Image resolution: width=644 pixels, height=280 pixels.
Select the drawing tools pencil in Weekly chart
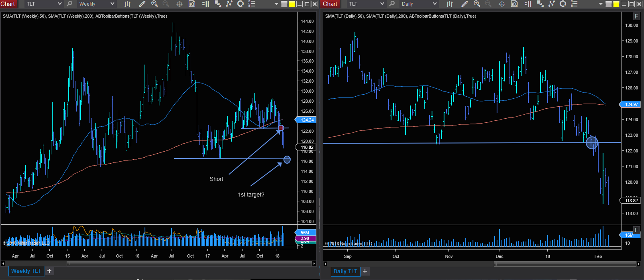[x=142, y=4]
